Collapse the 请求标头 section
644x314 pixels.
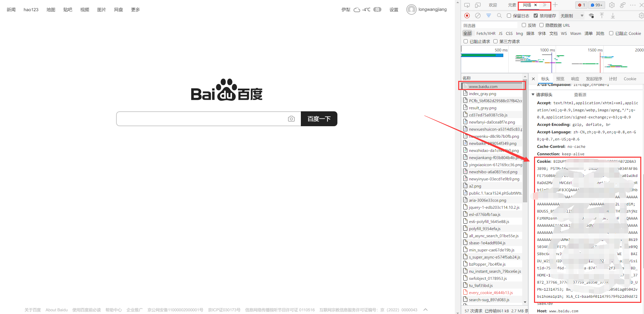[x=533, y=95]
